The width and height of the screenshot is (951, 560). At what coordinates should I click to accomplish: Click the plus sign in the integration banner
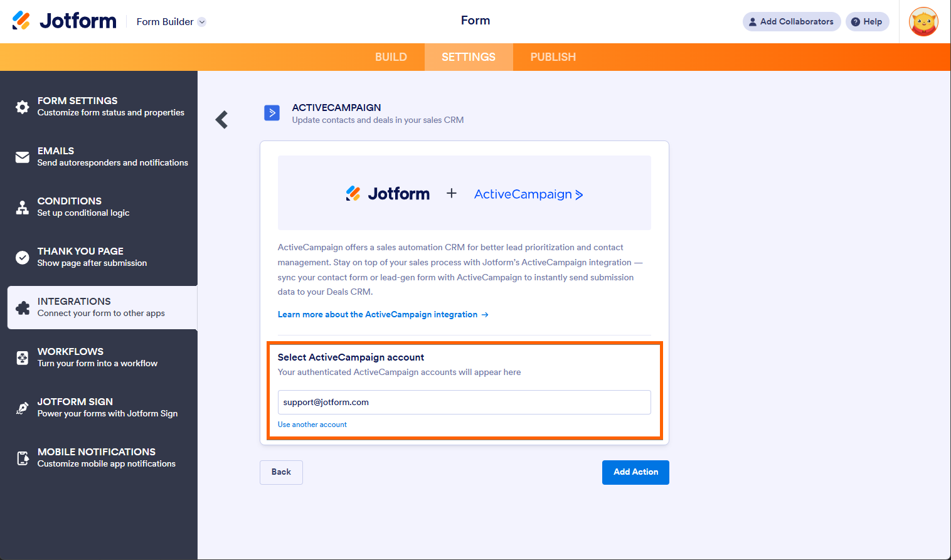coord(452,194)
